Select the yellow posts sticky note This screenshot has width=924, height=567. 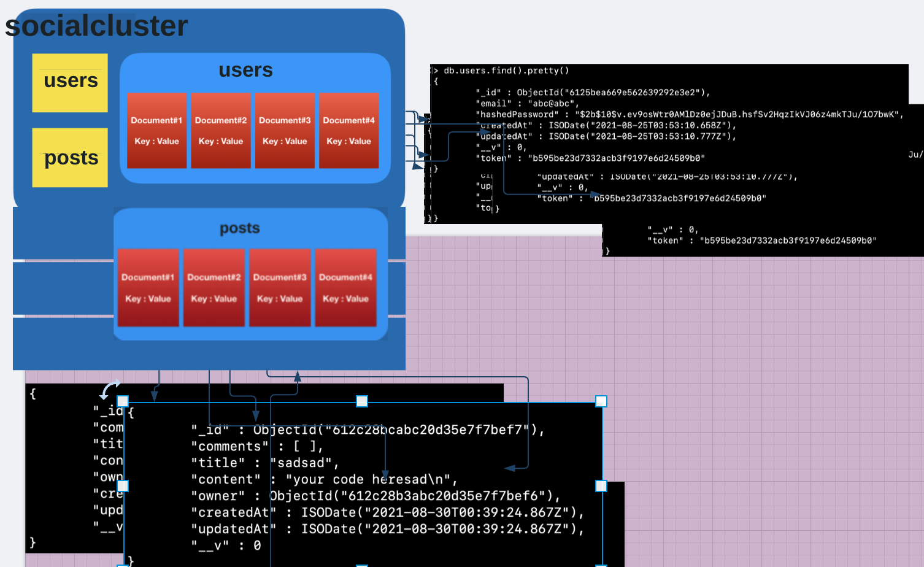[x=70, y=158]
